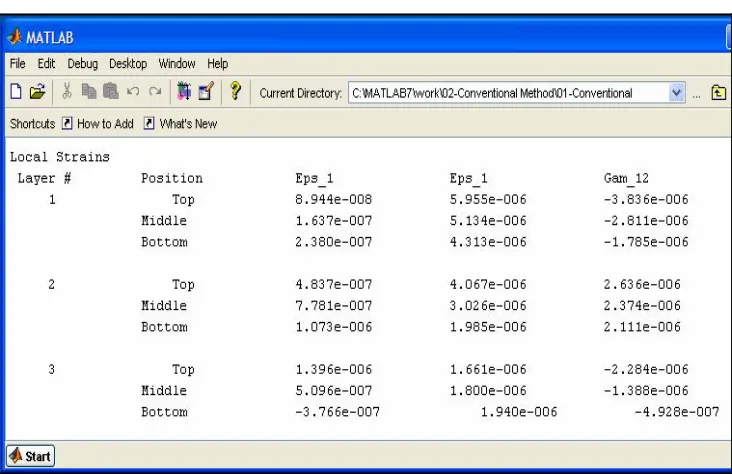Click the yellow Help question mark icon
The image size is (732, 474).
click(236, 91)
